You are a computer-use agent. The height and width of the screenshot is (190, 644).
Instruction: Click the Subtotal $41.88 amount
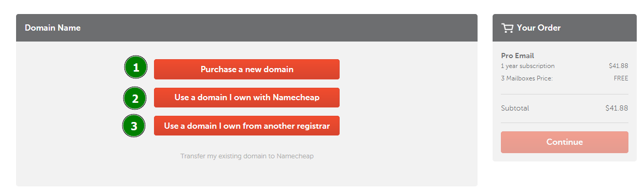pyautogui.click(x=617, y=108)
